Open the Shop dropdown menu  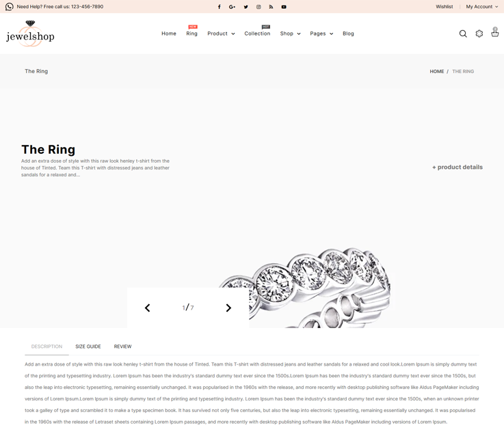290,33
